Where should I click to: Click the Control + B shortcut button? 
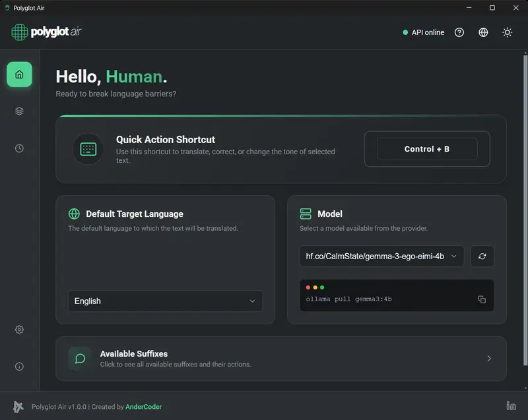tap(426, 149)
